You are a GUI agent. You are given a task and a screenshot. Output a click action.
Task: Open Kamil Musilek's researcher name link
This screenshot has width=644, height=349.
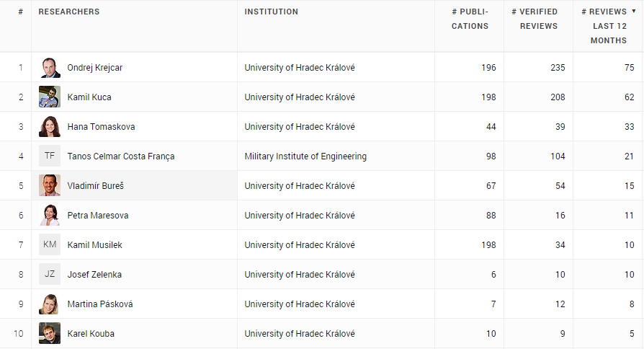coord(95,245)
